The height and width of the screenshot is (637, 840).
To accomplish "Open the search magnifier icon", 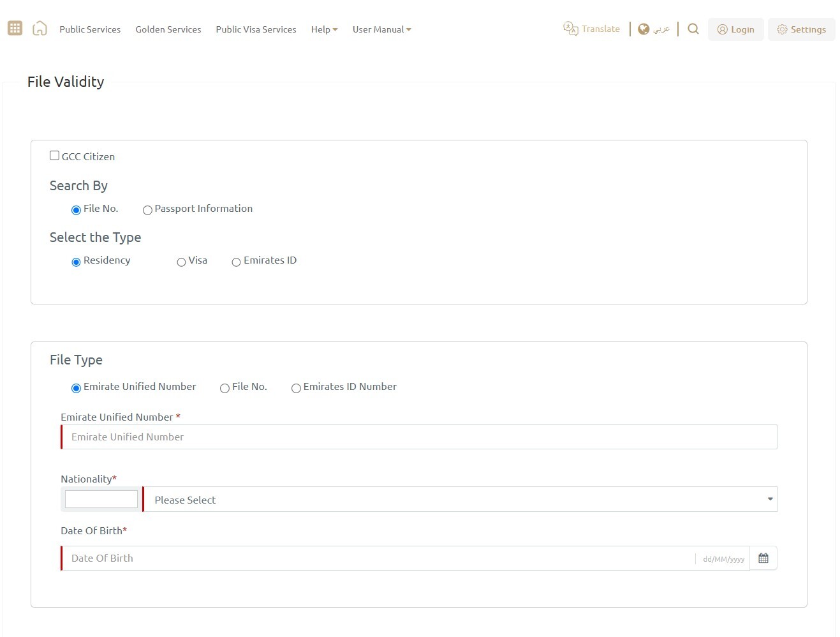I will pyautogui.click(x=693, y=29).
